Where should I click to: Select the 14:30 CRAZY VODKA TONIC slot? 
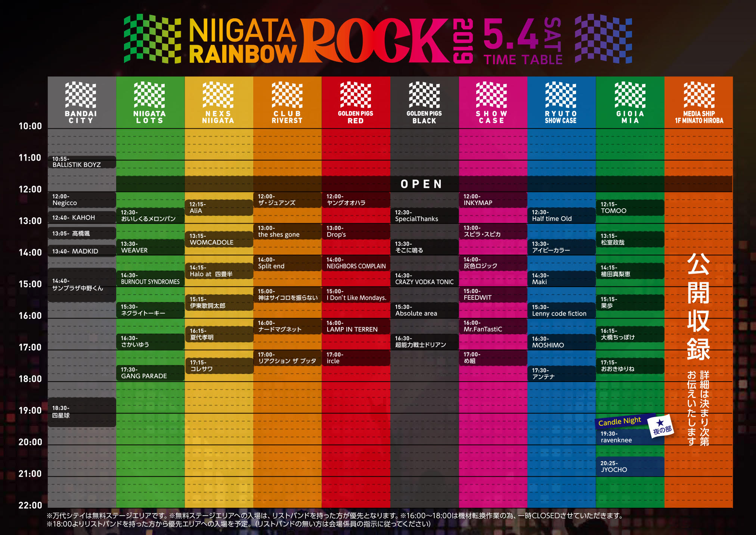pos(424,279)
